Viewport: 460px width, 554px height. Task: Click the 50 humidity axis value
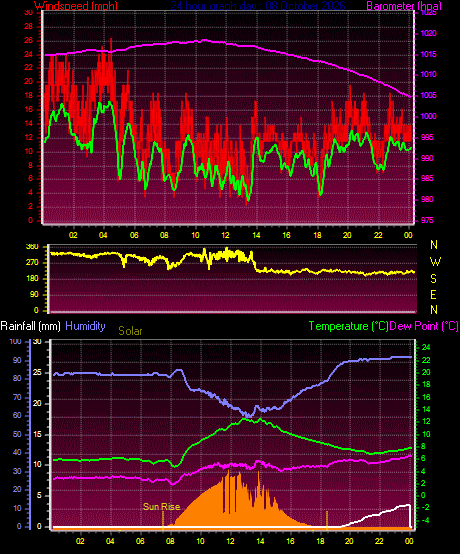point(17,434)
